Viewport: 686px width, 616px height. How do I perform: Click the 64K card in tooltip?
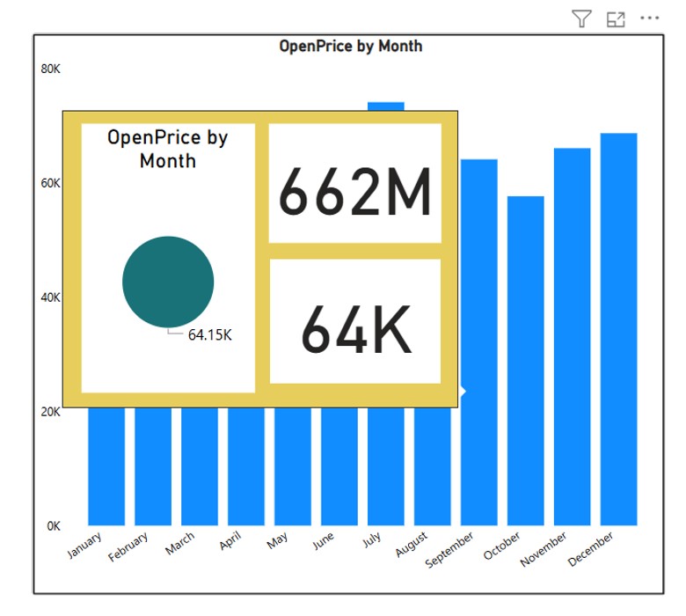coord(354,321)
